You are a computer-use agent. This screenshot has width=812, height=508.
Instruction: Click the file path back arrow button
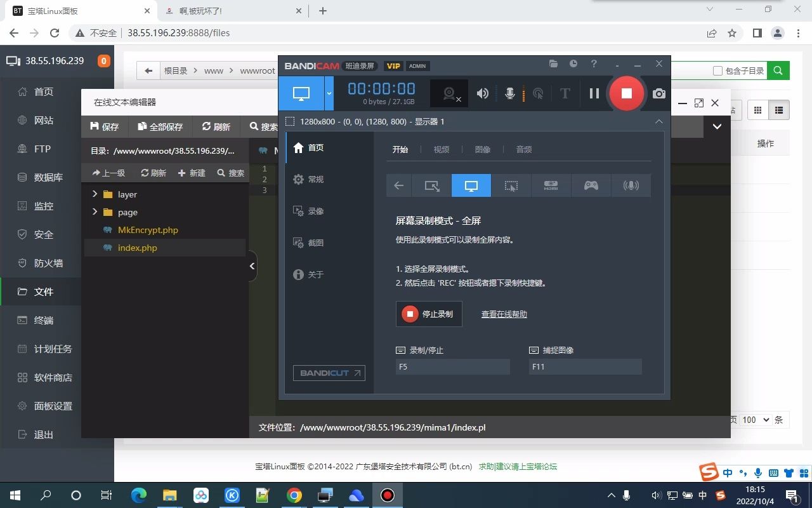tap(148, 70)
